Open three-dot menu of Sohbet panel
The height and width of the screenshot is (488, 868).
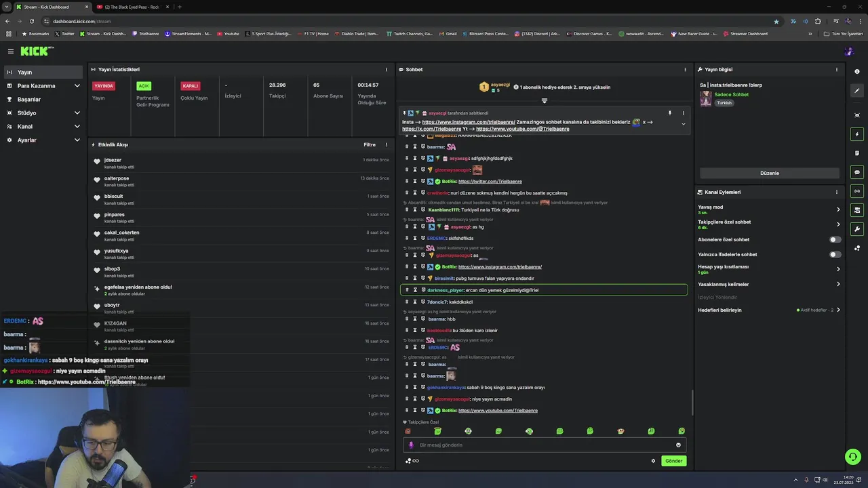point(685,69)
